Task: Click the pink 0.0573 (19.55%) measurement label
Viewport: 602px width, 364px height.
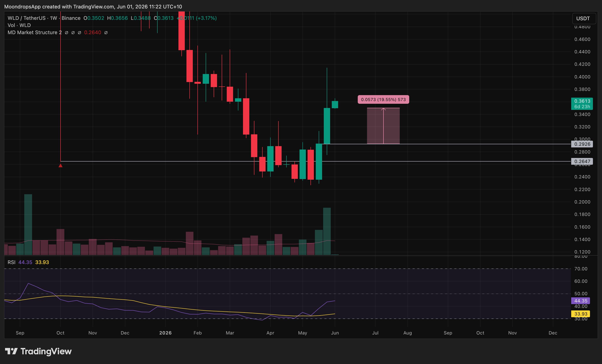Action: [383, 99]
